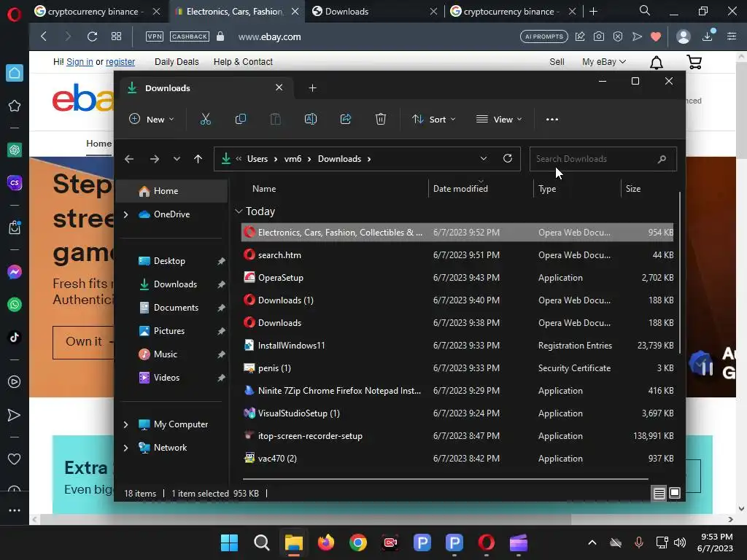The width and height of the screenshot is (747, 560).
Task: Expand the My Computer tree node
Action: coord(125,424)
